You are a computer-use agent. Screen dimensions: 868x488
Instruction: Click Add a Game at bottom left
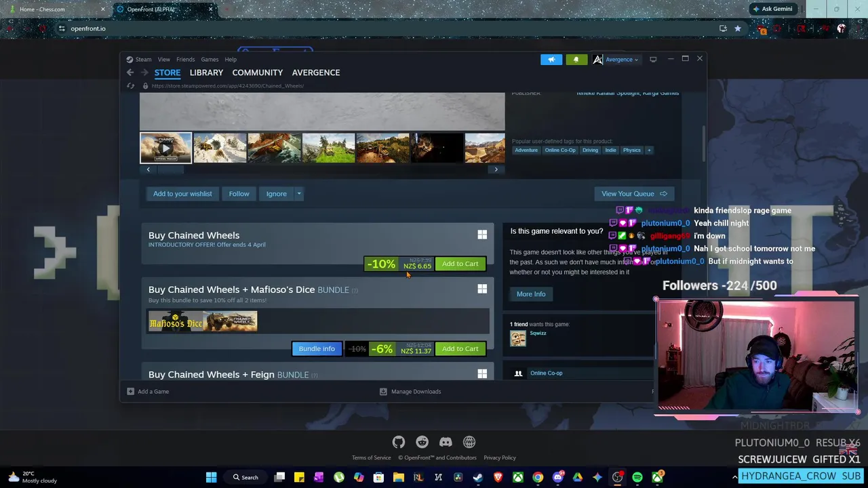[x=148, y=392]
